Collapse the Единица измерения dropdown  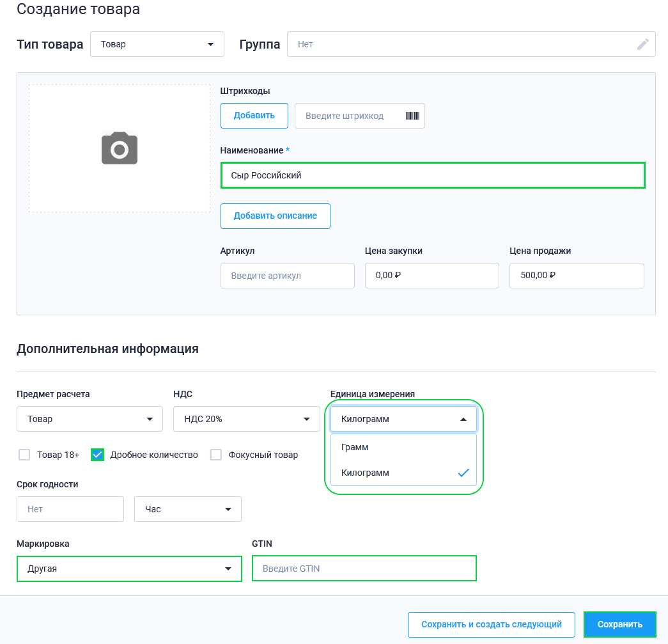click(x=403, y=419)
